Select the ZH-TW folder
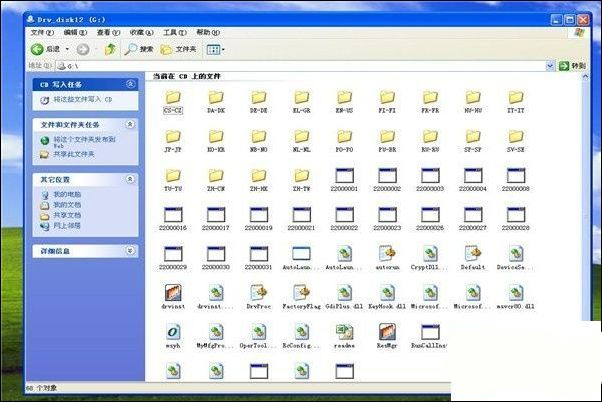Viewport: 602px width, 402px height. 301,180
